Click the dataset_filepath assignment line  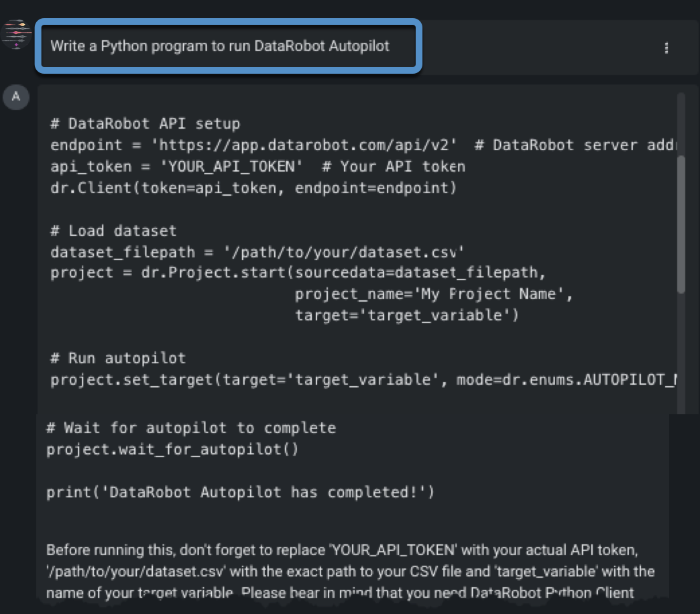click(257, 252)
